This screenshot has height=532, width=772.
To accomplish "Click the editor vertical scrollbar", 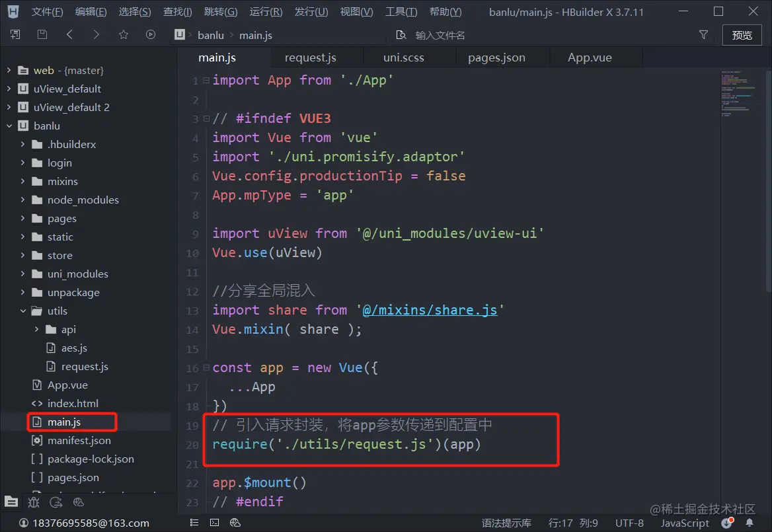I will [x=769, y=182].
